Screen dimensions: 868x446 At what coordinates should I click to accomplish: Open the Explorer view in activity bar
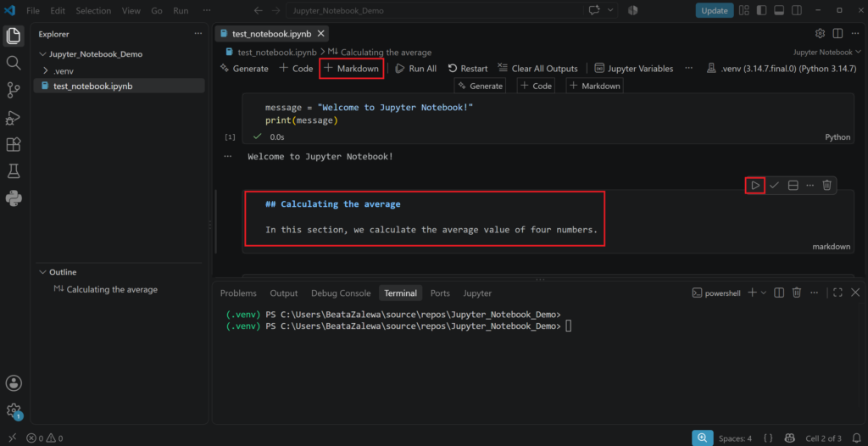(14, 36)
